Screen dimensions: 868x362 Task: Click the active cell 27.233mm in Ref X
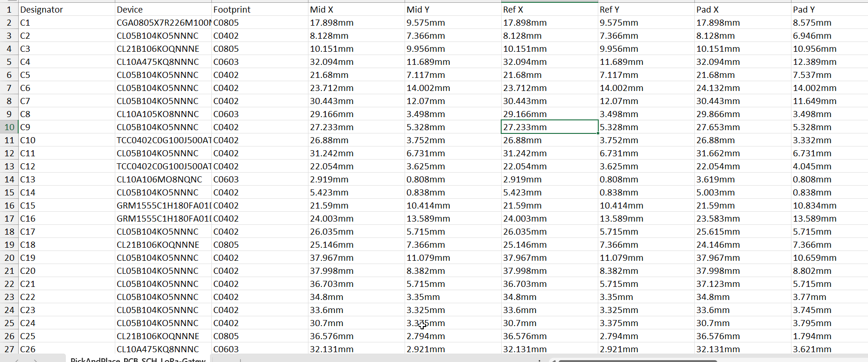click(549, 127)
